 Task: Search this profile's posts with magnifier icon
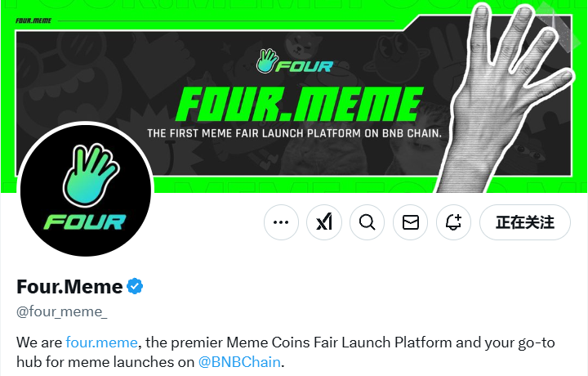[x=367, y=222]
